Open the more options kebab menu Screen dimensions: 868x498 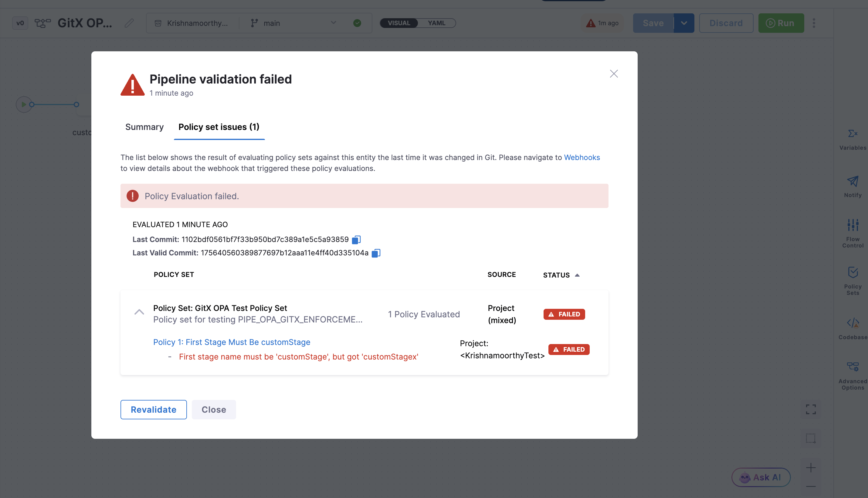click(x=814, y=23)
